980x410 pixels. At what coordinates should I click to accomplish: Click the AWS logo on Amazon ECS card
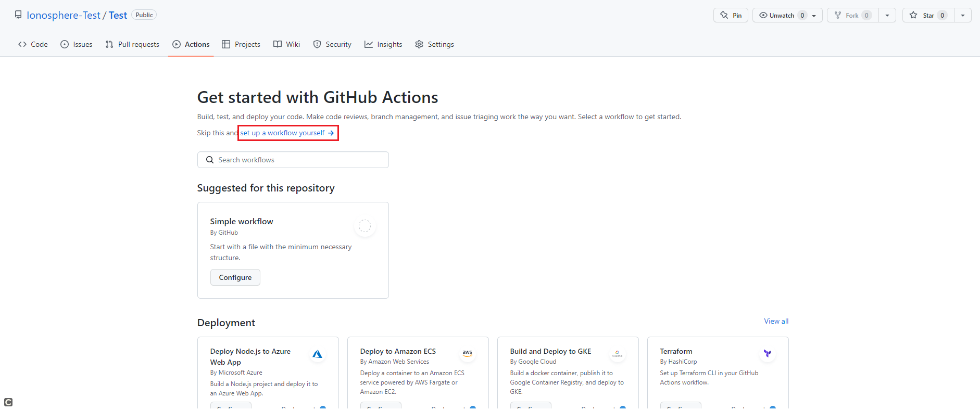pyautogui.click(x=467, y=353)
